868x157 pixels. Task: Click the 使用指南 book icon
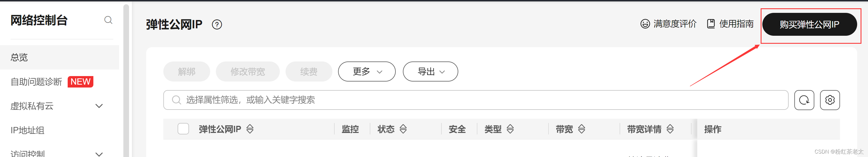[x=711, y=24]
